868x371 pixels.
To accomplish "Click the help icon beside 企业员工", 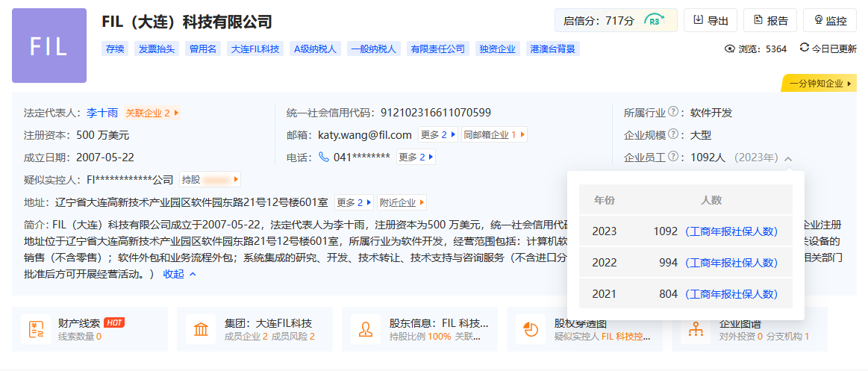I will (673, 158).
